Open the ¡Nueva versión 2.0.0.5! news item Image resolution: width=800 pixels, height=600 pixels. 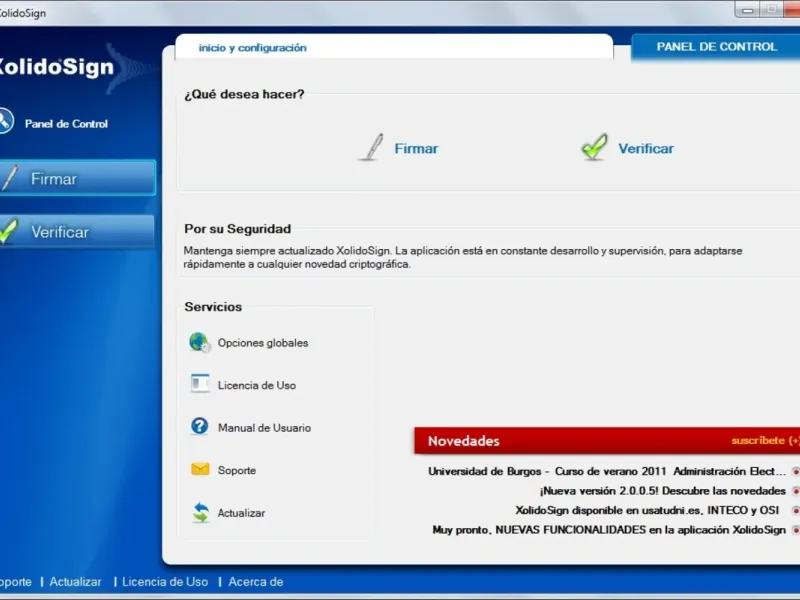tap(662, 491)
